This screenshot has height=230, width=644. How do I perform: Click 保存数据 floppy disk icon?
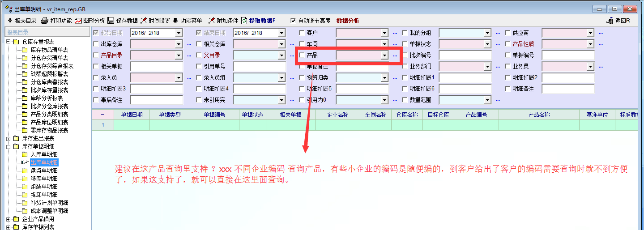pyautogui.click(x=111, y=21)
